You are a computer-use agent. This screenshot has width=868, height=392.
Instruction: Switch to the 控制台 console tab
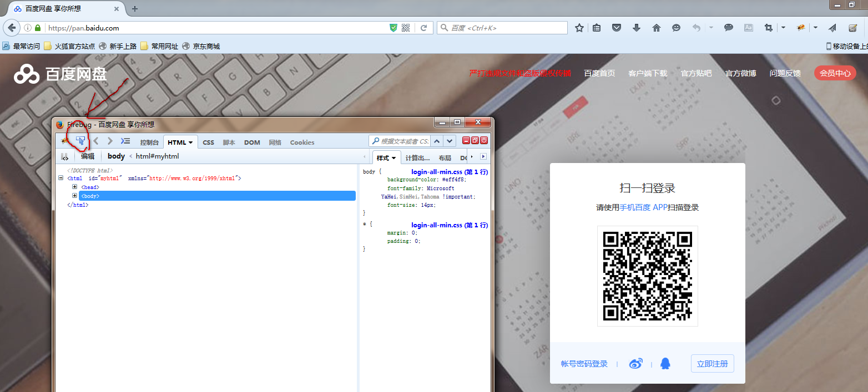coord(149,142)
